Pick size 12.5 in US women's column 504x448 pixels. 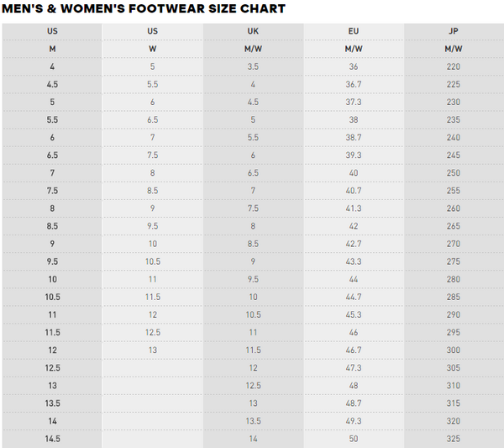152,333
